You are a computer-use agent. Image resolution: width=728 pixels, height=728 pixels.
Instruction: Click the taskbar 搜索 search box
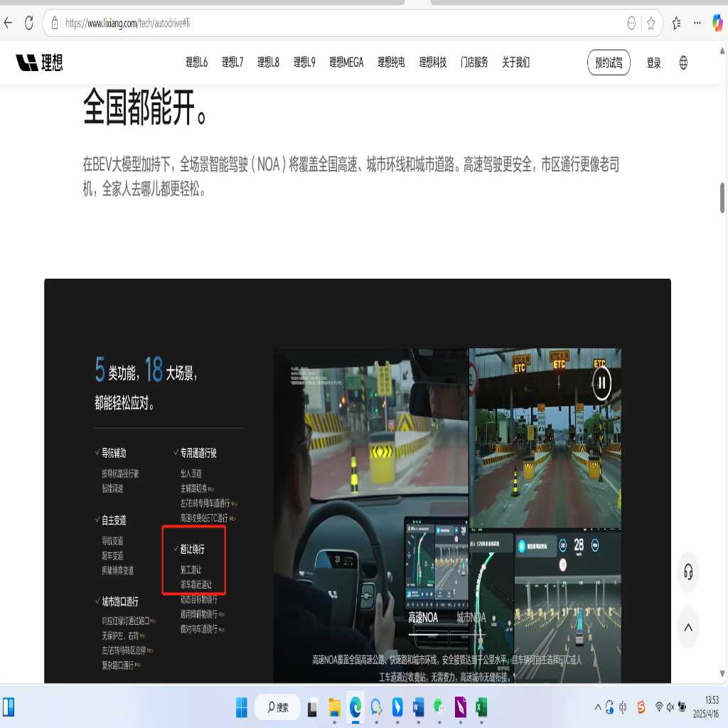(278, 707)
